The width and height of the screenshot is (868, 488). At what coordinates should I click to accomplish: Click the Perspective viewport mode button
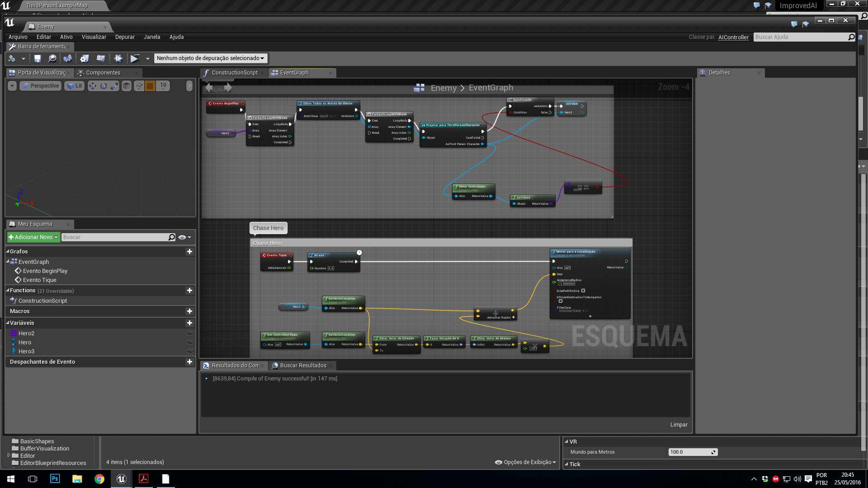click(41, 86)
